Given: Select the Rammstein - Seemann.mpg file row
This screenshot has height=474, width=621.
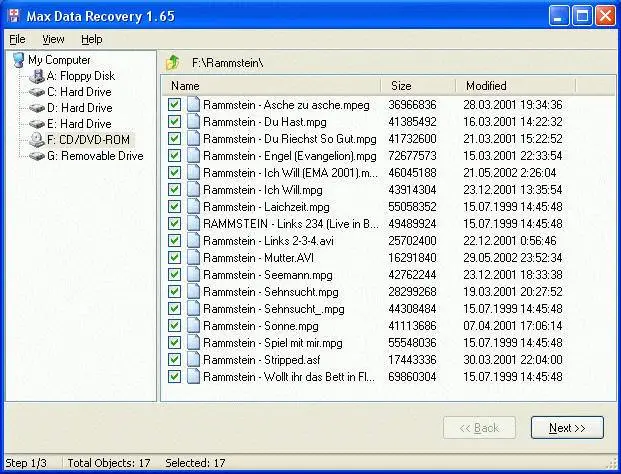Looking at the screenshot, I should point(365,274).
